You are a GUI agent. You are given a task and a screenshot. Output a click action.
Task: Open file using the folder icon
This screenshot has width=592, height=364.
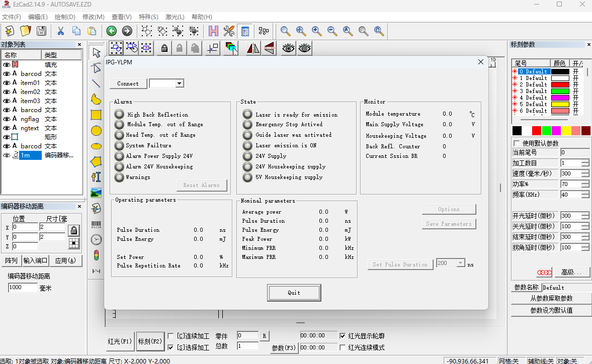25,31
